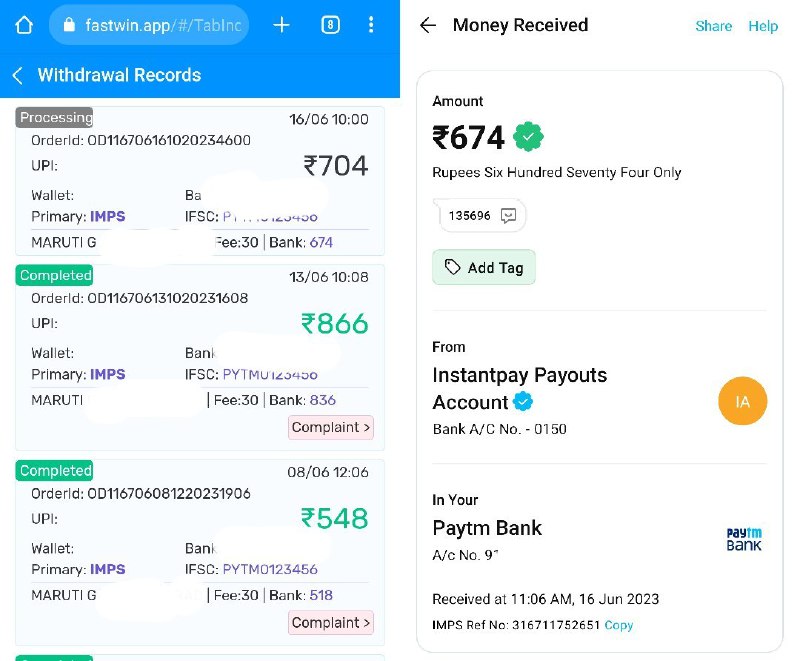Open the browser three-dot menu
The width and height of the screenshot is (800, 661).
371,24
